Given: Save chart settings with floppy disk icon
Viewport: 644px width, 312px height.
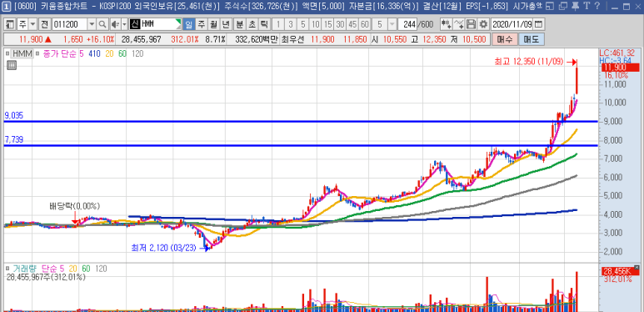Looking at the screenshot, I should [471, 24].
